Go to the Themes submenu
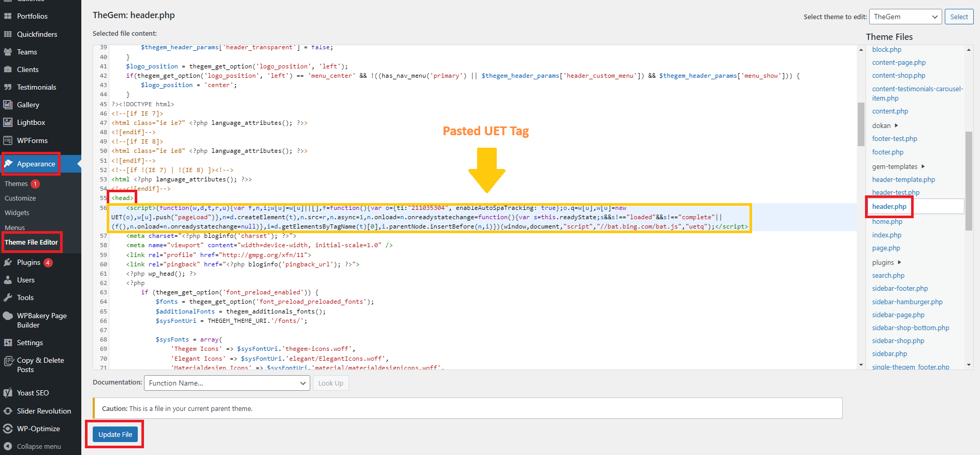The image size is (980, 455). 16,184
